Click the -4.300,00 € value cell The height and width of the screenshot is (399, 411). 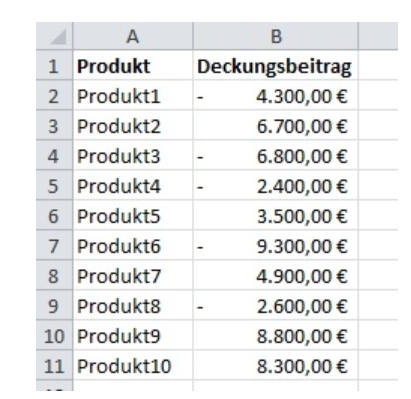click(276, 95)
